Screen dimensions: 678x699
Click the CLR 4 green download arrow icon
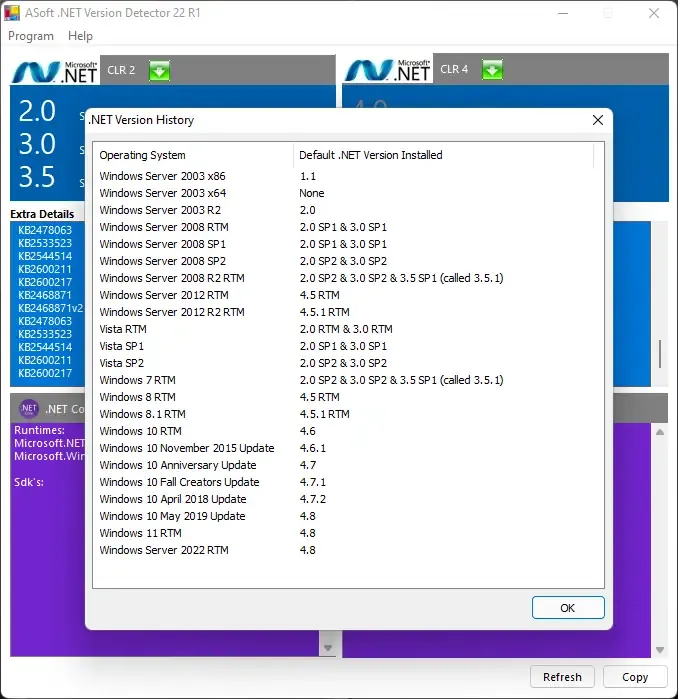click(x=492, y=70)
